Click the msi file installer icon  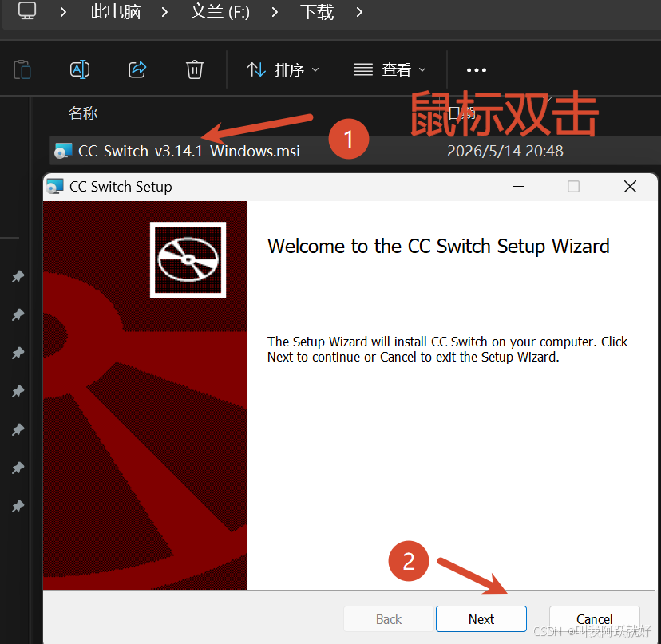pyautogui.click(x=63, y=151)
